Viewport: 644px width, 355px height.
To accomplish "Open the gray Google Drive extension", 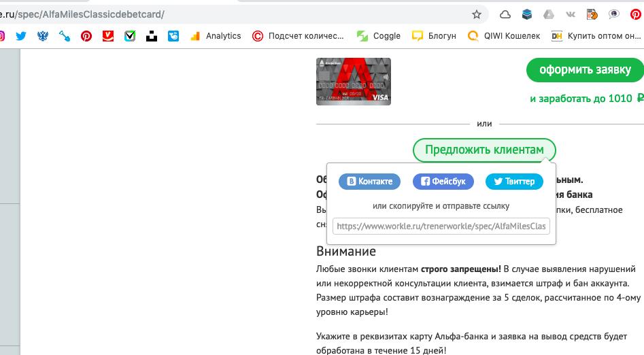I will pos(549,15).
